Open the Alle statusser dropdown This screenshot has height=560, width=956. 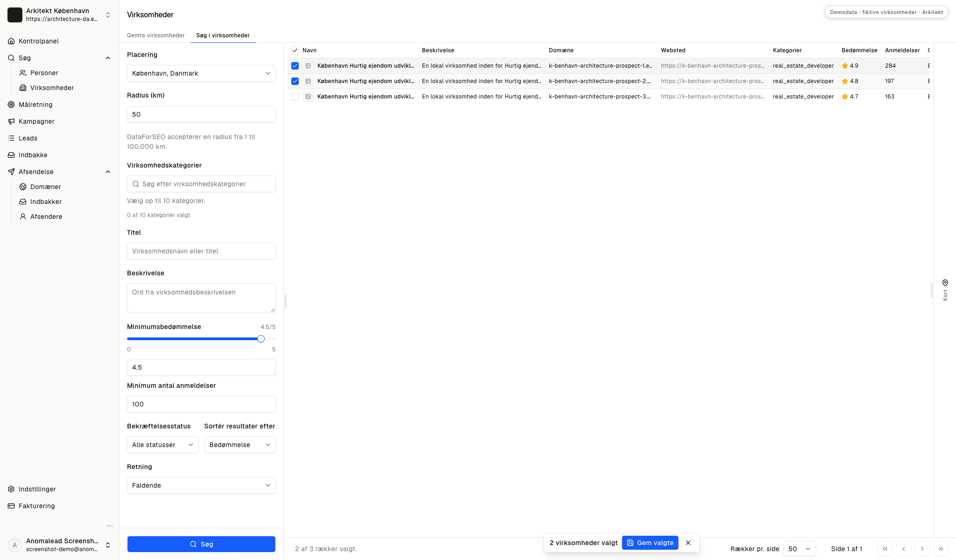[163, 445]
